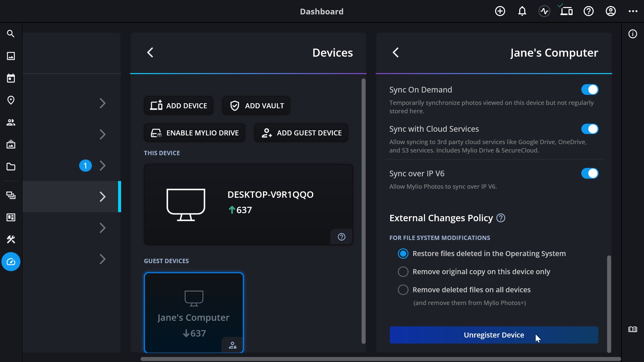Go back from Jane's Computer panel

pos(396,53)
